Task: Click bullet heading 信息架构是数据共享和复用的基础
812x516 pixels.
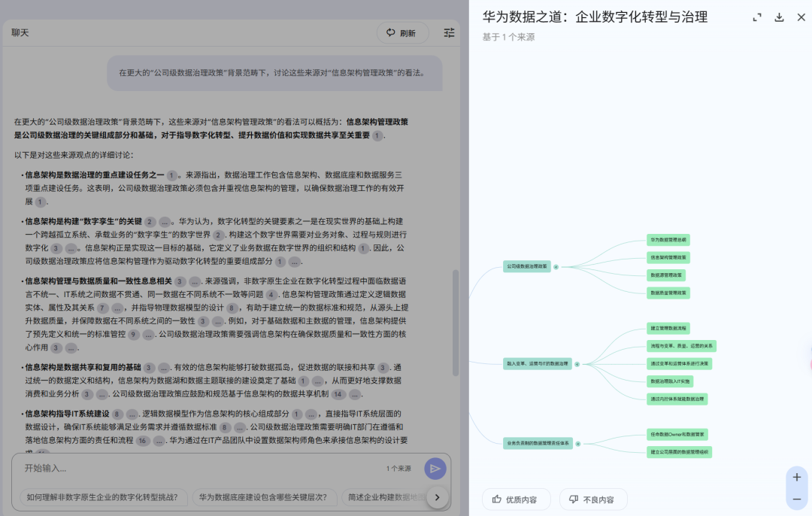Action: pyautogui.click(x=83, y=367)
